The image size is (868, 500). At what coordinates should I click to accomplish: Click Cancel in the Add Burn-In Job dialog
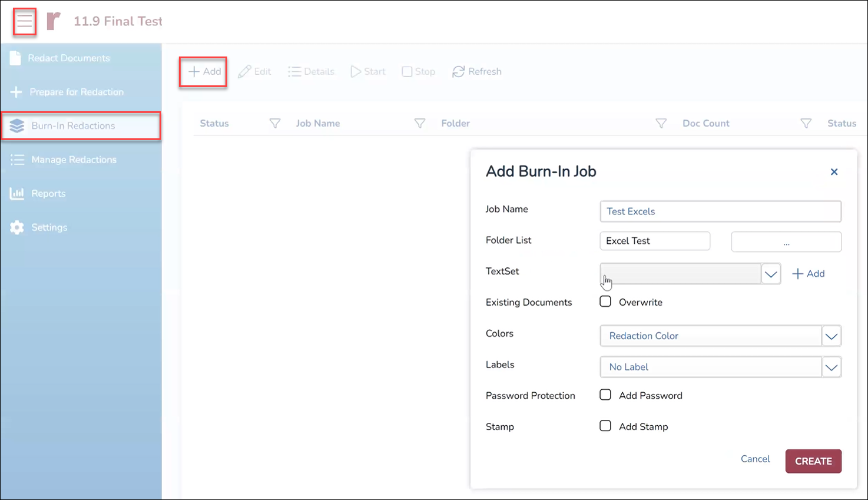tap(755, 459)
